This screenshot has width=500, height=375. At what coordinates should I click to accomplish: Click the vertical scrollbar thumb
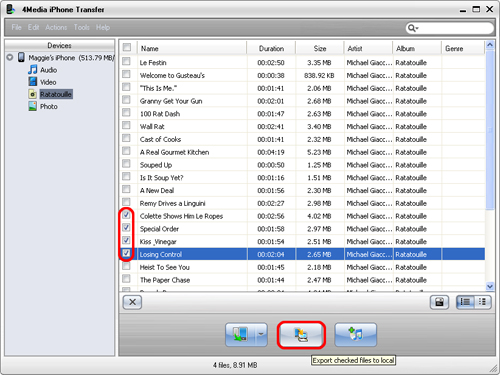pyautogui.click(x=490, y=130)
